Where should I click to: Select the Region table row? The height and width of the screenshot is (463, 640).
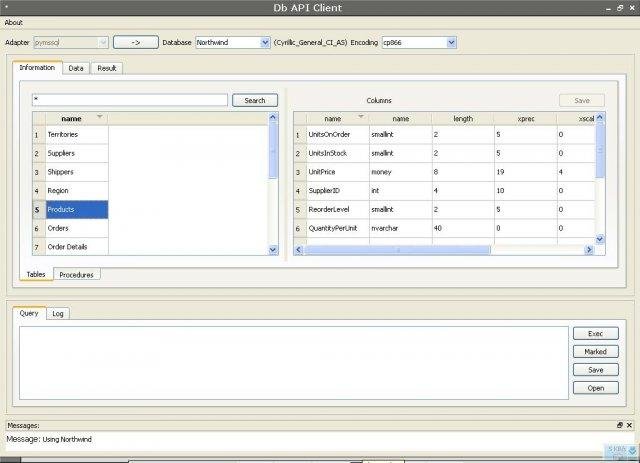(77, 191)
